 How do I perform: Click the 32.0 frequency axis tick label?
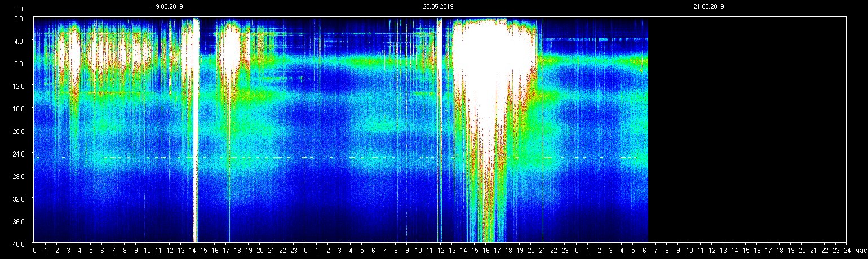[x=18, y=198]
